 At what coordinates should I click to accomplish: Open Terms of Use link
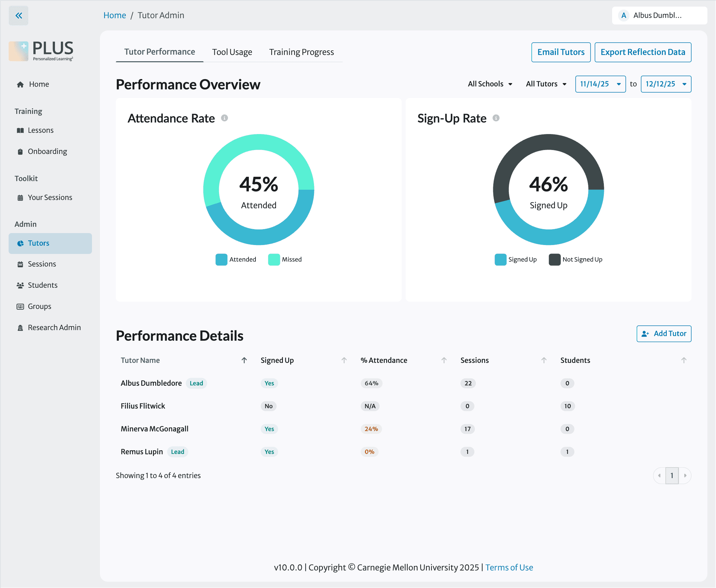pyautogui.click(x=509, y=567)
